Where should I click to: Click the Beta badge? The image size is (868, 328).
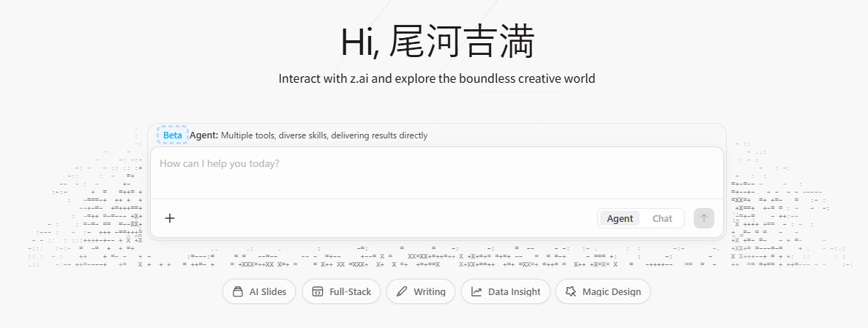(172, 135)
